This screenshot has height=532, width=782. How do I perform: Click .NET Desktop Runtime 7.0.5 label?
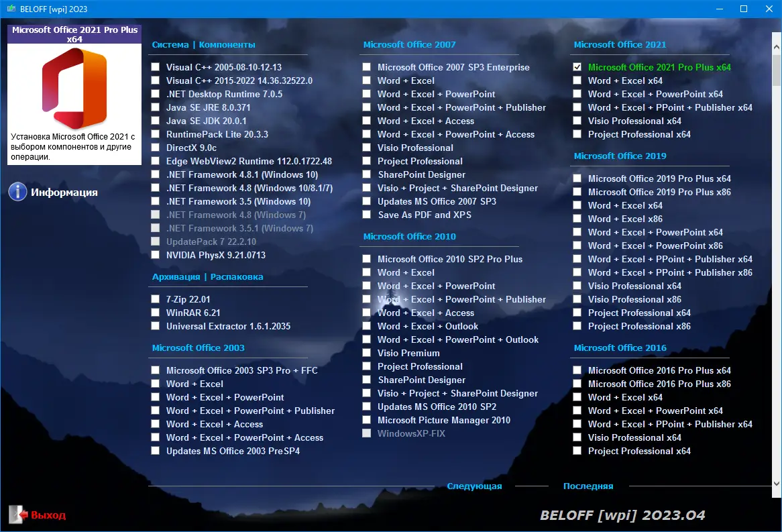225,94
